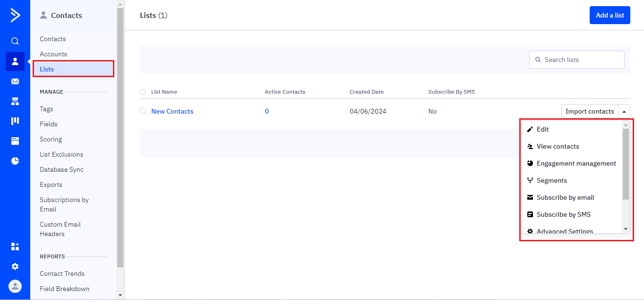The height and width of the screenshot is (300, 644).
Task: Open the Reports pie chart icon
Action: click(15, 161)
